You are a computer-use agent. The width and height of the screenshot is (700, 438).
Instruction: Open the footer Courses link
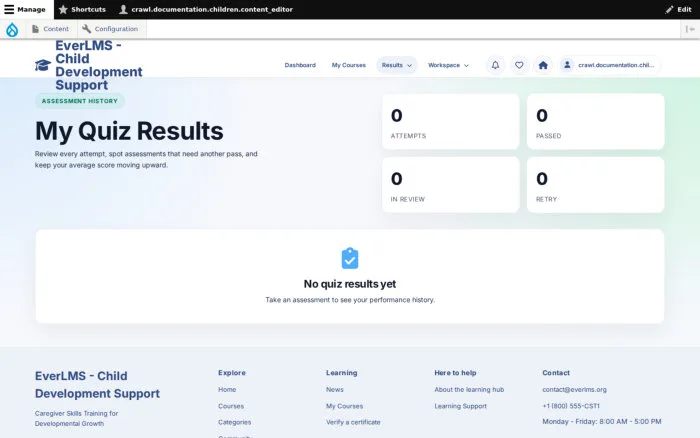[x=231, y=406]
